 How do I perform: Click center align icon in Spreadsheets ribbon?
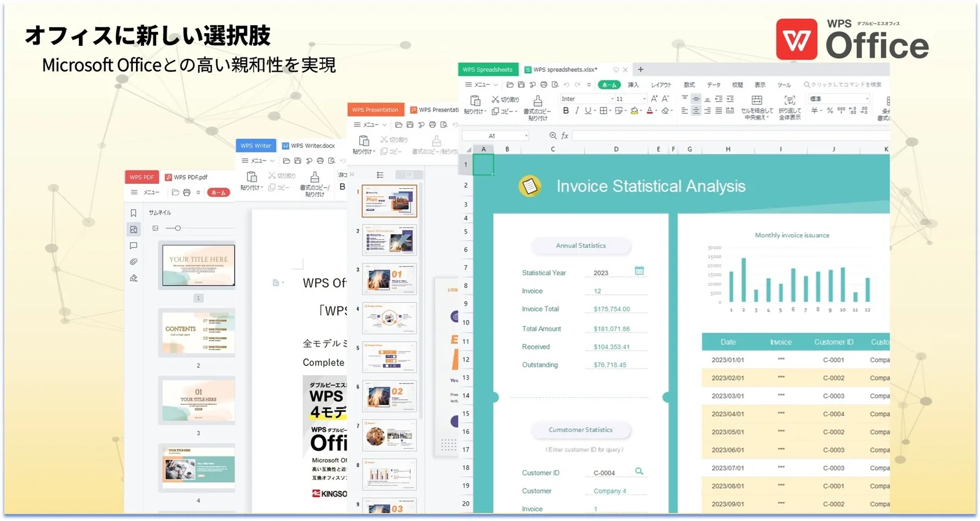(x=696, y=110)
